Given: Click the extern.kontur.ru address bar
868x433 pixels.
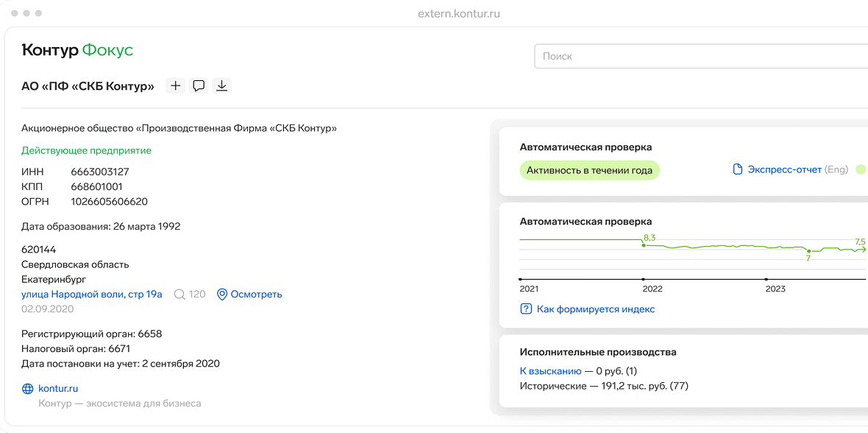Looking at the screenshot, I should tap(458, 13).
